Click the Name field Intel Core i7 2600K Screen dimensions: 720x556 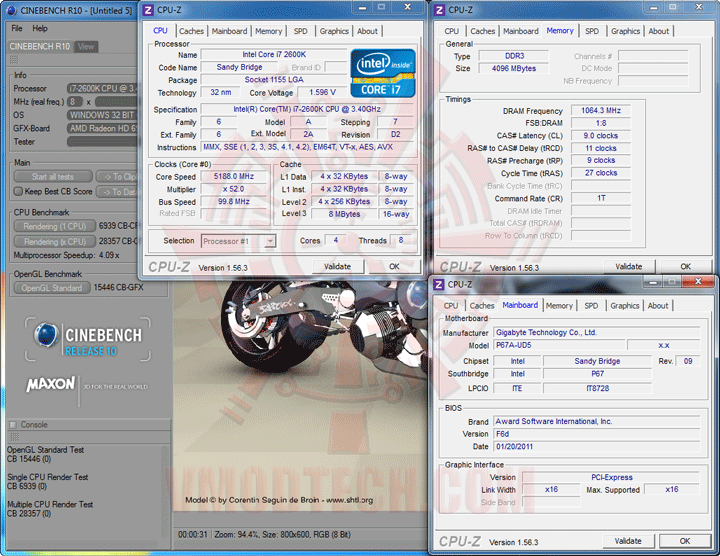[274, 55]
